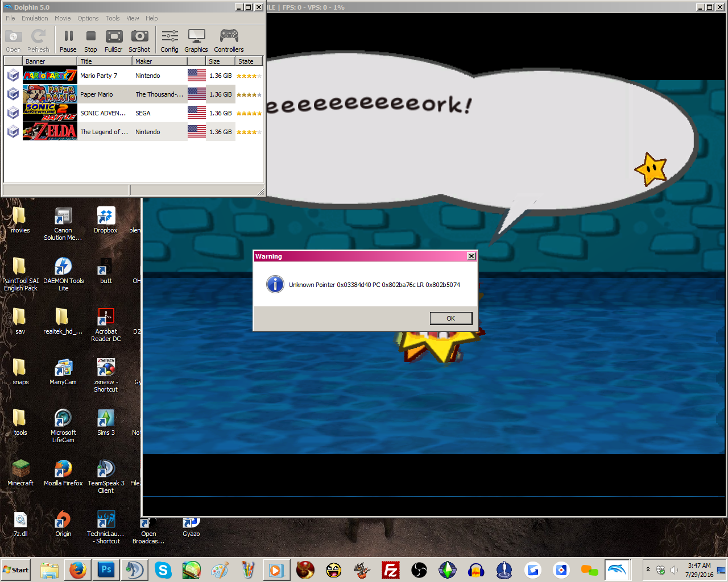Screen dimensions: 728x582
Task: Select the Paper Mario banner thumbnail
Action: click(x=50, y=94)
